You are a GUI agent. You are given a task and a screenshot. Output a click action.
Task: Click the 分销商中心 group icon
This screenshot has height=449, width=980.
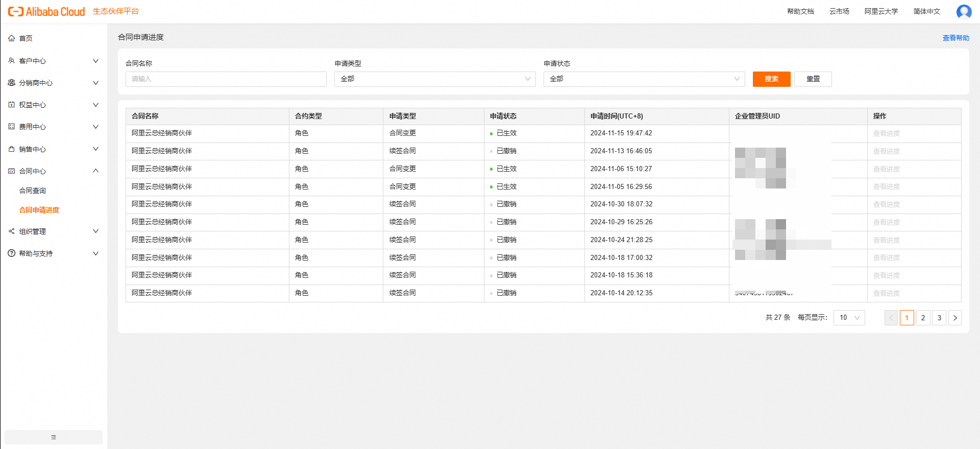12,83
